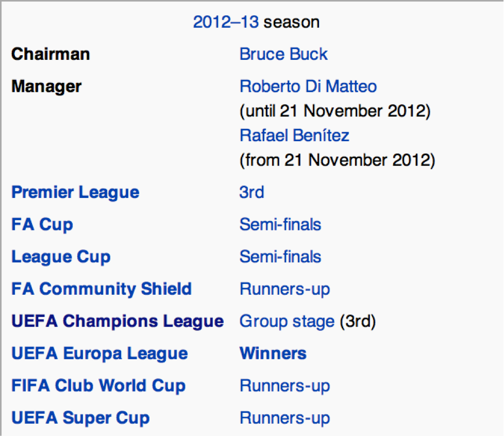Open the League Cup link
The width and height of the screenshot is (504, 436).
click(x=61, y=257)
